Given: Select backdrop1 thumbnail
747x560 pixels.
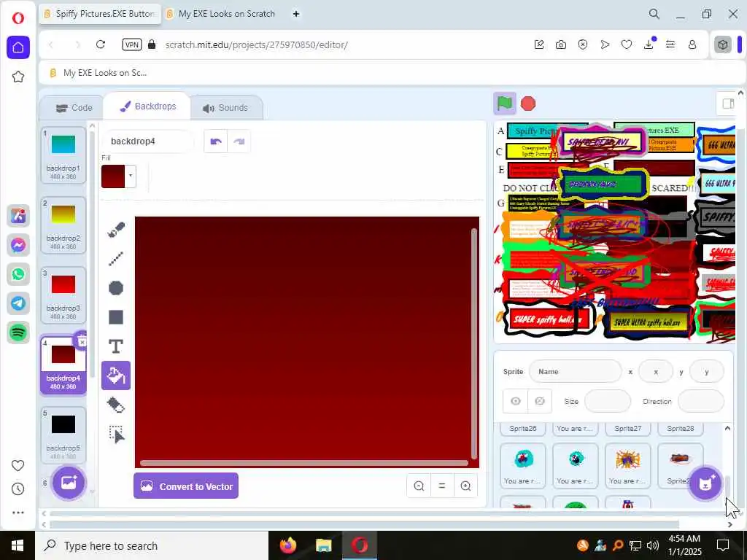Looking at the screenshot, I should pyautogui.click(x=63, y=155).
